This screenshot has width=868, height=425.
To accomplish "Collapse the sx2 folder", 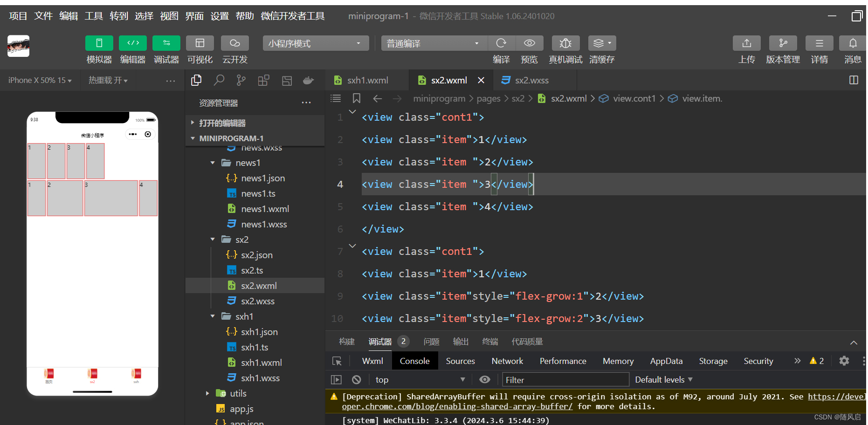I will tap(213, 240).
